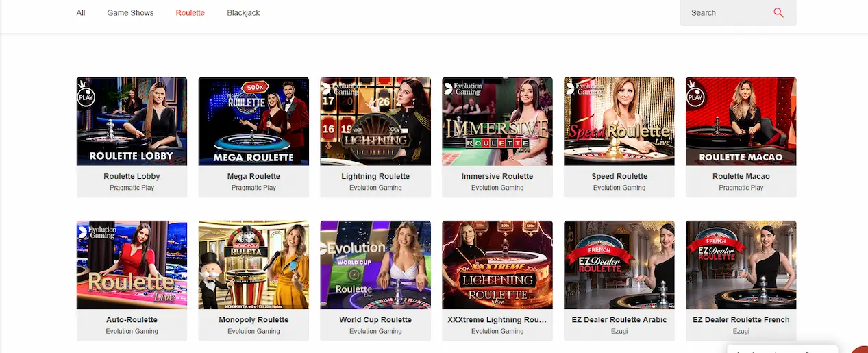
Task: Click the Auto-Roulette title text
Action: pos(132,320)
